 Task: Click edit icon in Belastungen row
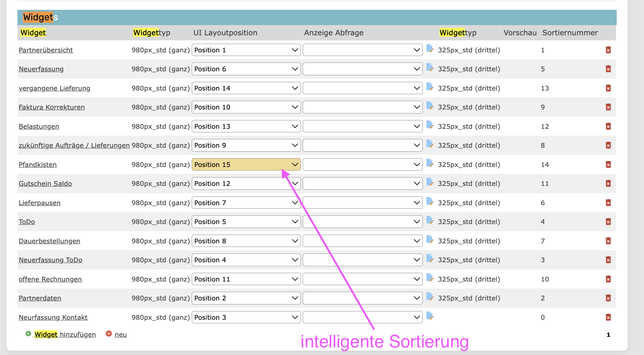(430, 125)
